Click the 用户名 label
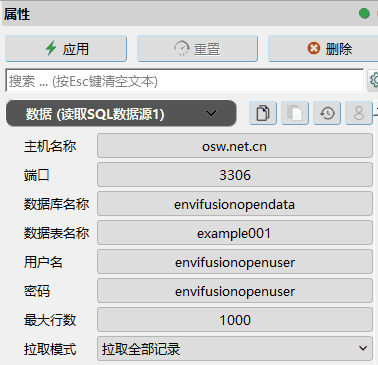 pos(43,262)
